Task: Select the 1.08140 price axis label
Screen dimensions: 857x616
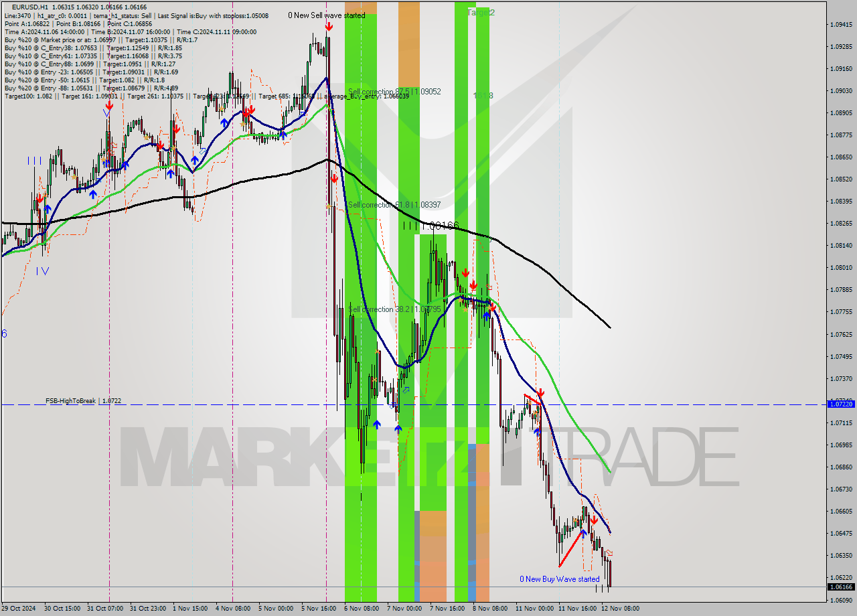Action: [841, 245]
